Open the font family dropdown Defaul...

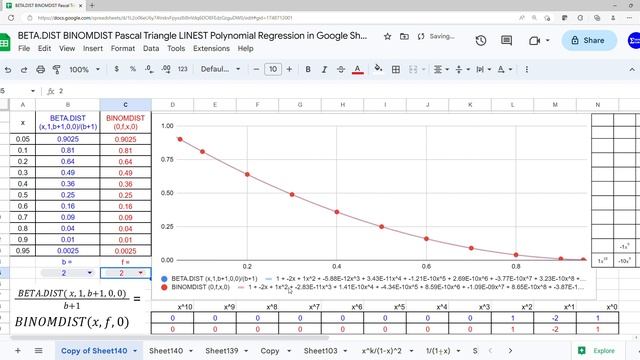click(220, 69)
